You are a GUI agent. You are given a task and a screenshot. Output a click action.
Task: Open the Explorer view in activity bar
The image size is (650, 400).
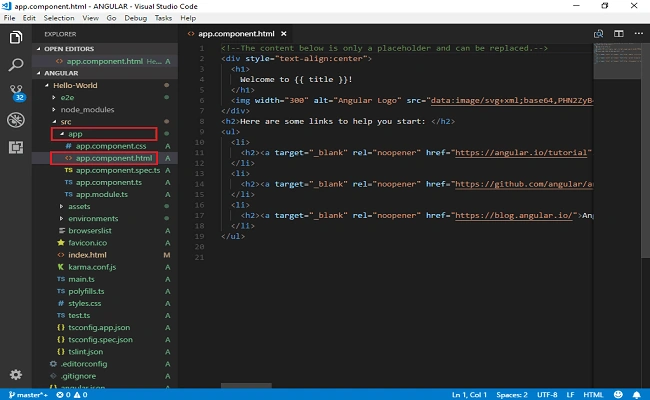pyautogui.click(x=16, y=38)
